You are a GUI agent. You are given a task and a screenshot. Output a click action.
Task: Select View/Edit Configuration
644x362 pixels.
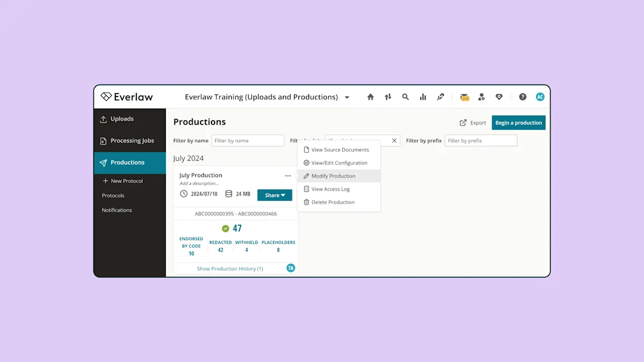(339, 163)
